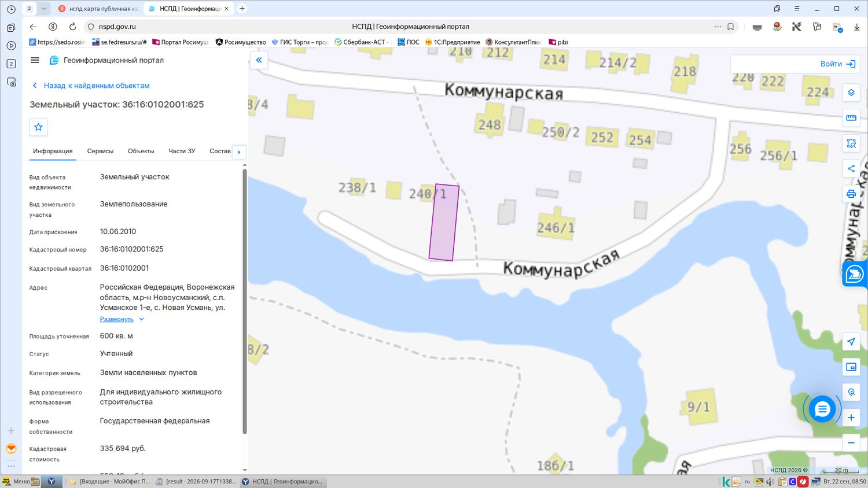Open the КонсультантПлюс bookmark
Viewport: 868px width, 488px height.
[x=514, y=42]
